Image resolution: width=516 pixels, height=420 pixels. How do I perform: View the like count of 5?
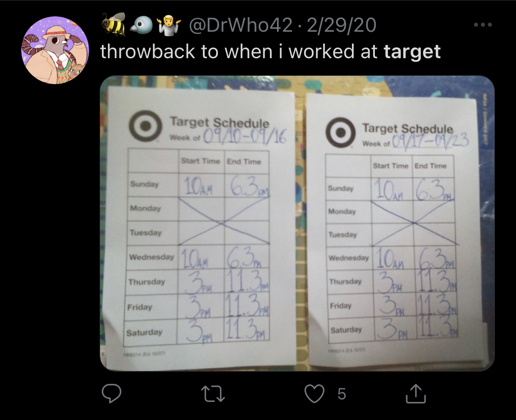[342, 394]
